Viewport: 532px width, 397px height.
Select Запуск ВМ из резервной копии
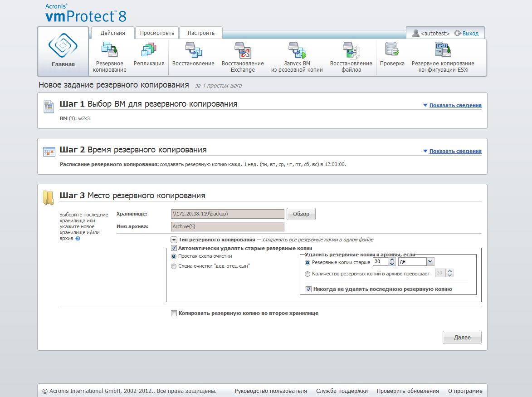pos(297,57)
